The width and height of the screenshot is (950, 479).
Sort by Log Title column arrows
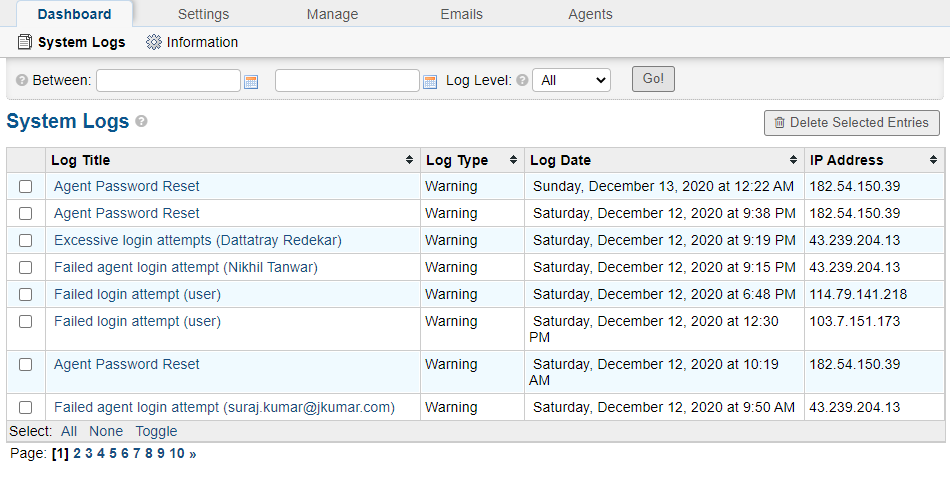pyautogui.click(x=410, y=160)
